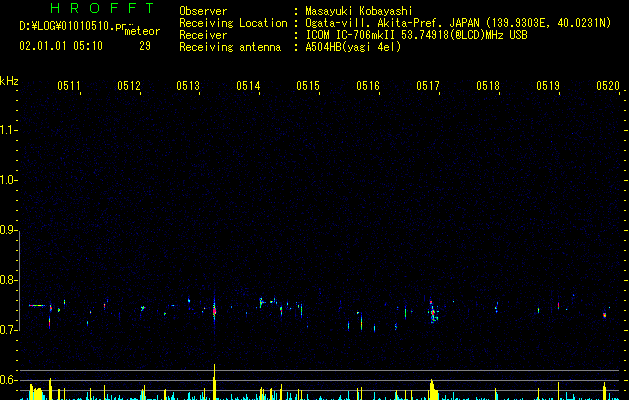Click the antenna value A504HB(yagi 4el)

pos(353,47)
